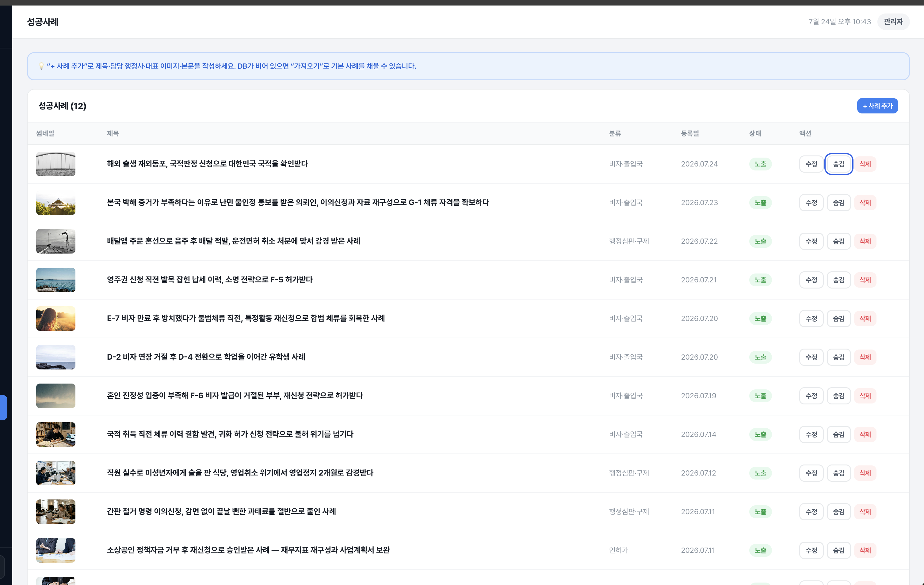Image resolution: width=924 pixels, height=585 pixels.
Task: Click 삭제 for the 간판 철거 명령 case
Action: 865,512
